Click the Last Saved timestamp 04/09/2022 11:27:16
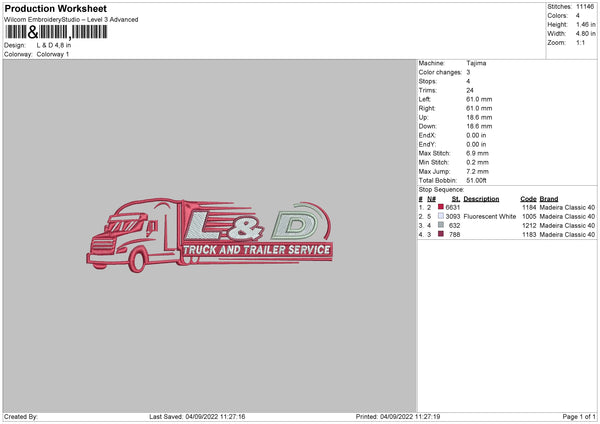This screenshot has width=600, height=424. 215,417
